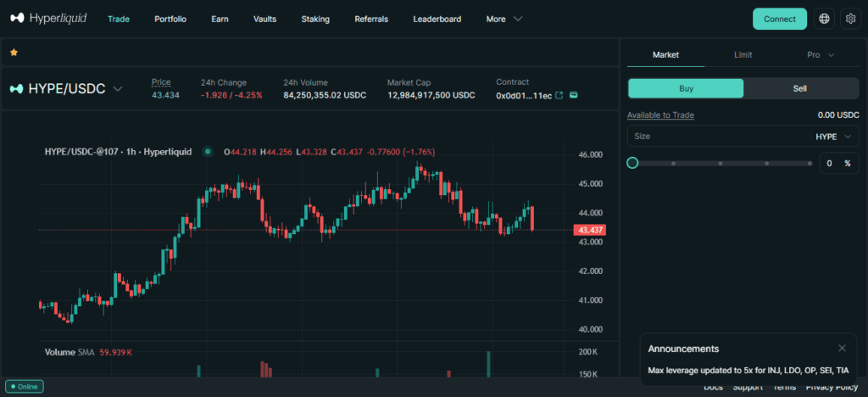Open the Earn page

point(220,19)
